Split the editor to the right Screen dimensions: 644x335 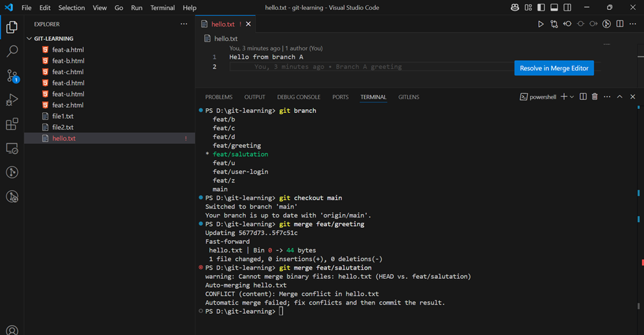(x=620, y=24)
